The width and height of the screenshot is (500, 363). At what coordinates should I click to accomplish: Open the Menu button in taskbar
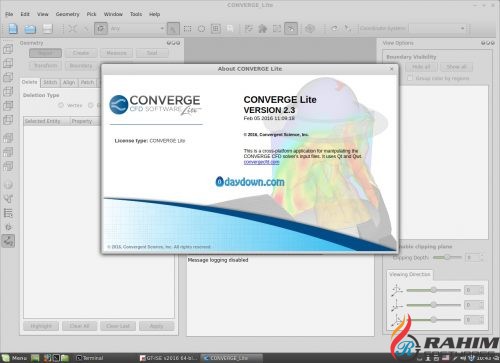15,358
